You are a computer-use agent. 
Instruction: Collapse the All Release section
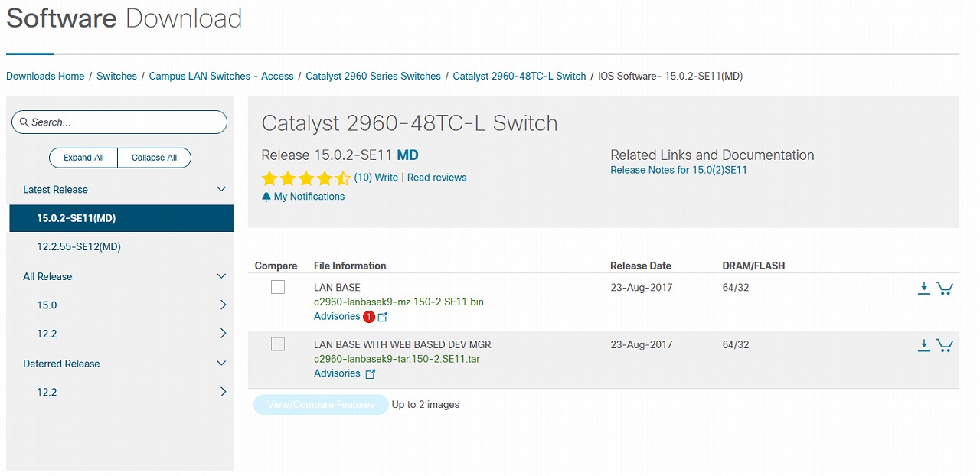(x=221, y=276)
